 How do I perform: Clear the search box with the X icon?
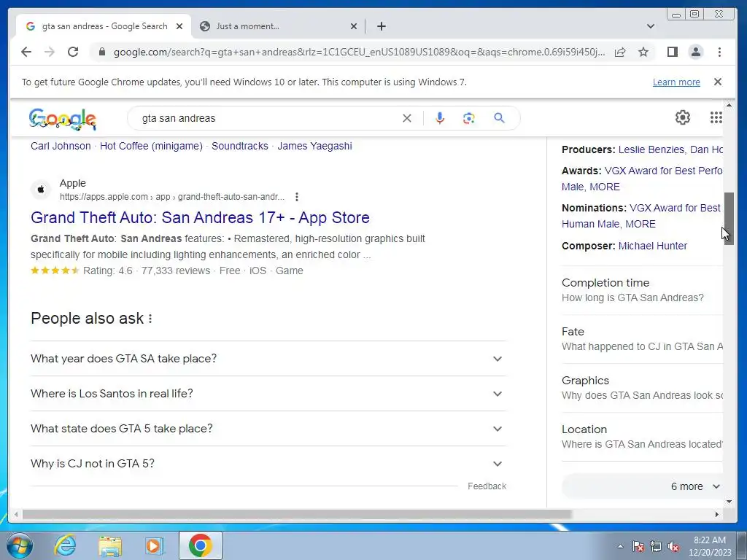pos(407,118)
